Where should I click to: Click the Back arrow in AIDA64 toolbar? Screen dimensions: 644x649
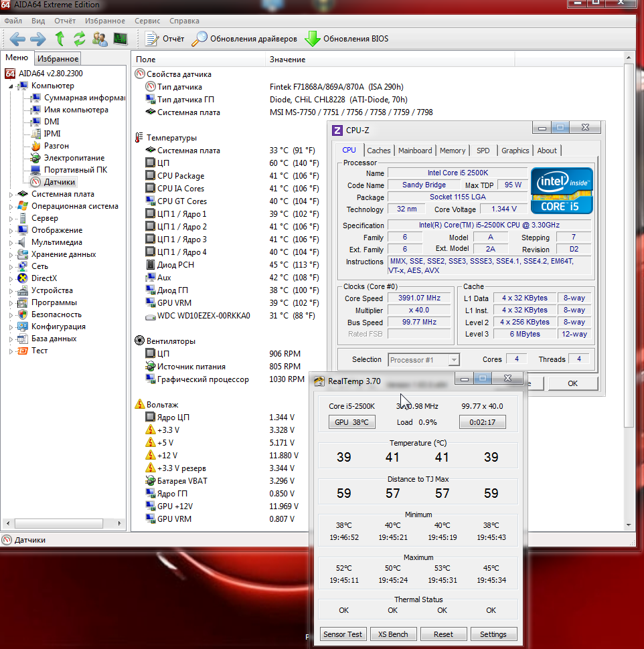click(17, 39)
